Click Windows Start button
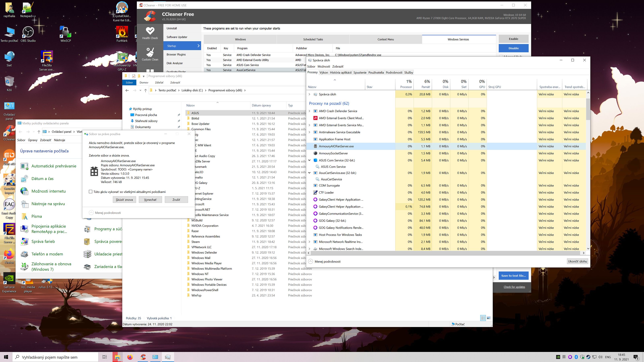 coord(6,357)
